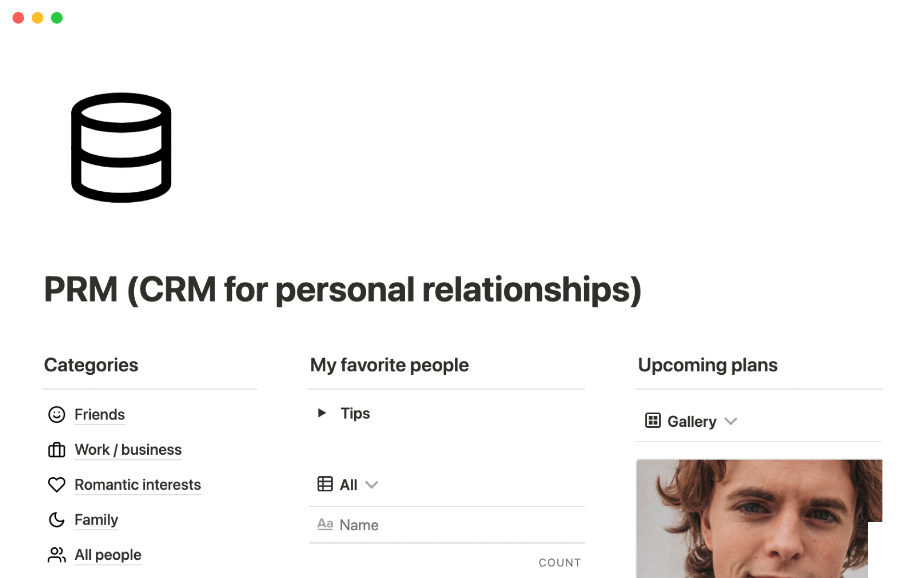Open the person photo gallery card

point(758,518)
